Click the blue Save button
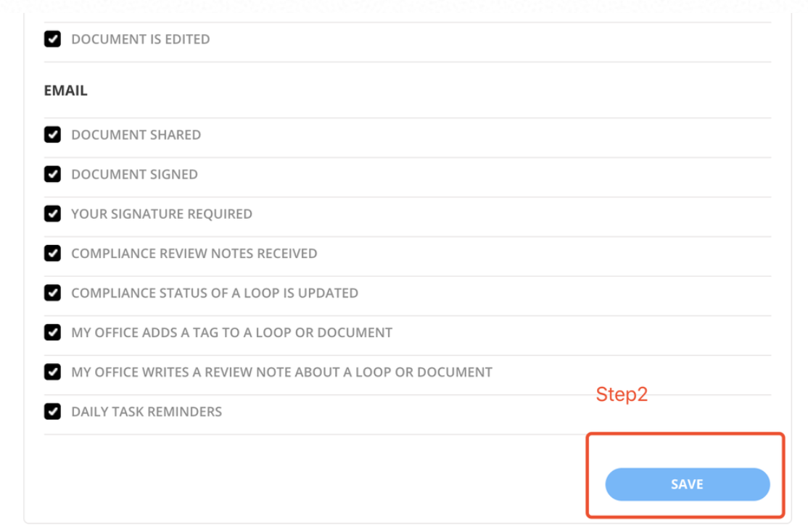Viewport: 808px width, 532px height. [687, 484]
